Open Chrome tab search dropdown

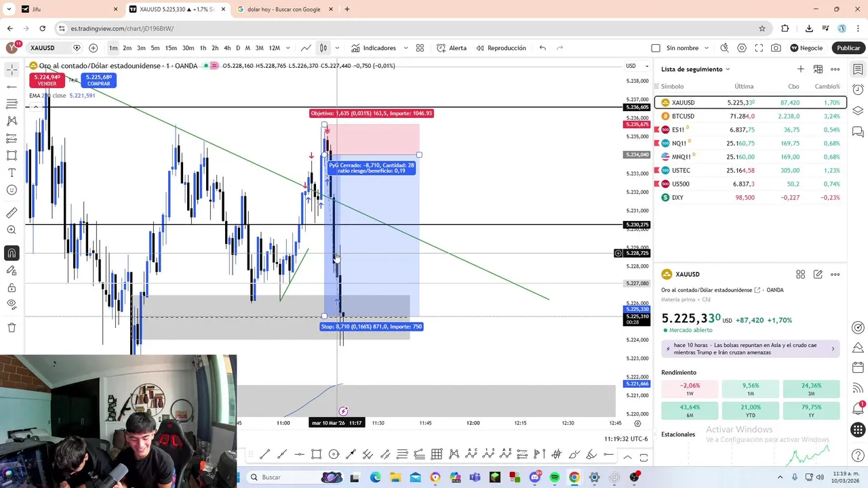coord(9,9)
